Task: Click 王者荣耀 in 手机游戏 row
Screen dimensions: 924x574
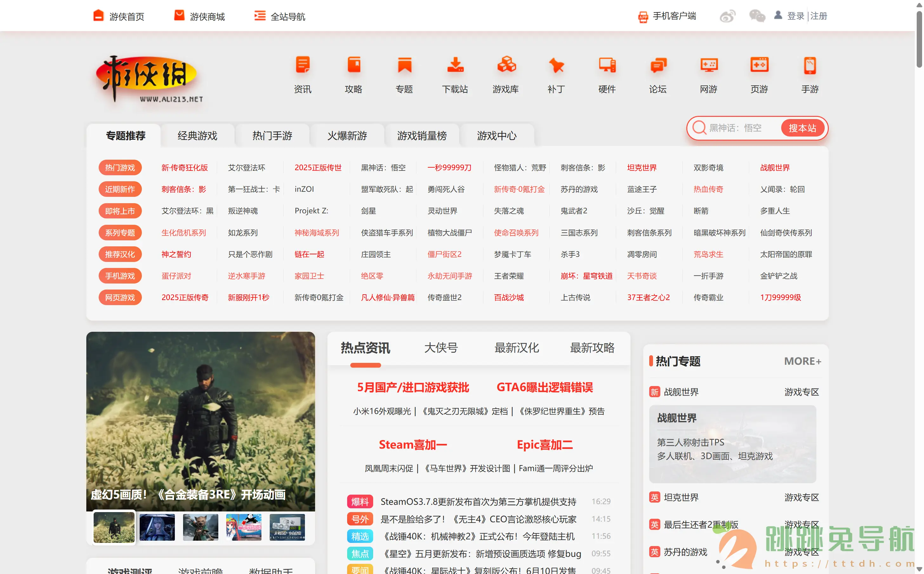Action: click(x=509, y=276)
